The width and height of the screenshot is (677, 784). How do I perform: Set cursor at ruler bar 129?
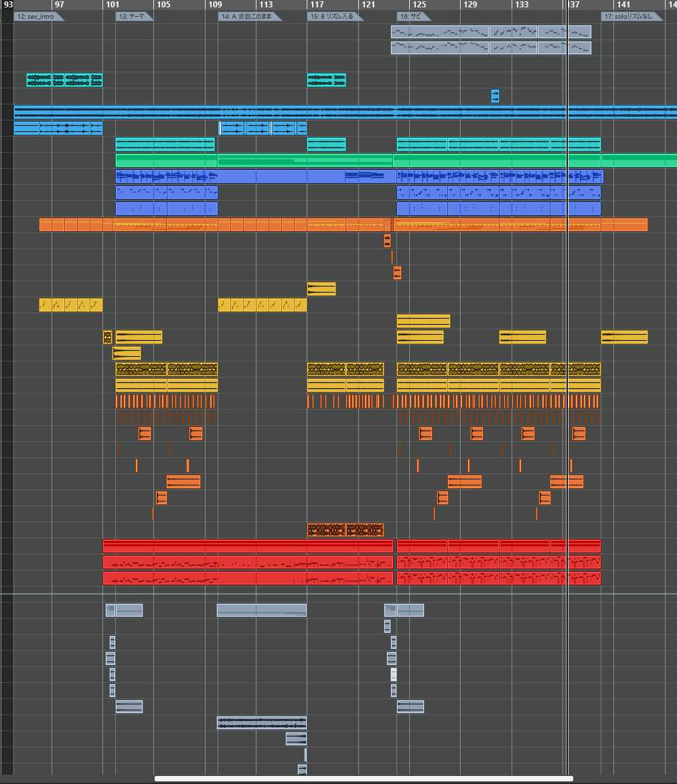click(471, 5)
